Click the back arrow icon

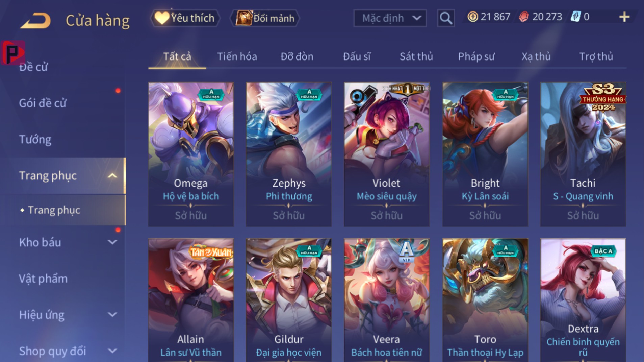coord(35,20)
